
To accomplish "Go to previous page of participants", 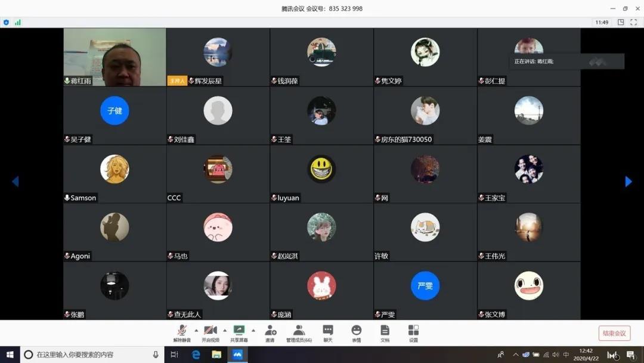I will pyautogui.click(x=16, y=181).
